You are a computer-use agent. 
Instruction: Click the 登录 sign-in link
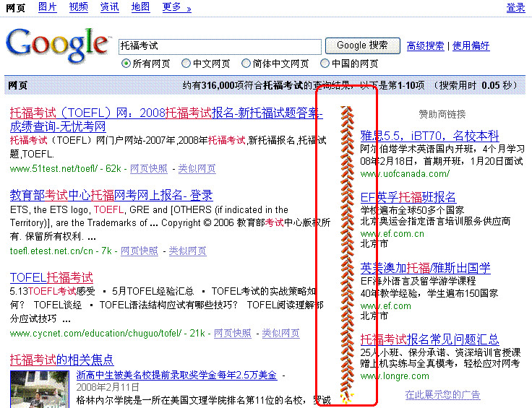point(515,7)
